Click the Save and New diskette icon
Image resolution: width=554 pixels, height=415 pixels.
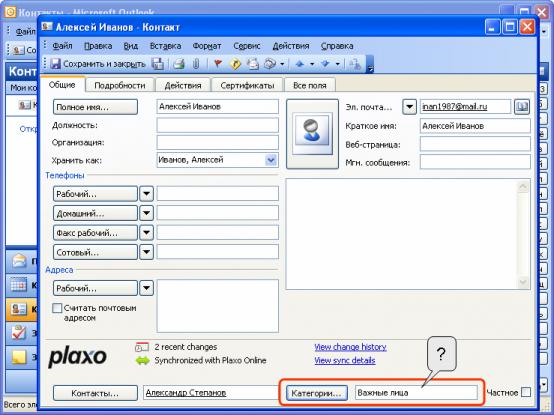158,64
